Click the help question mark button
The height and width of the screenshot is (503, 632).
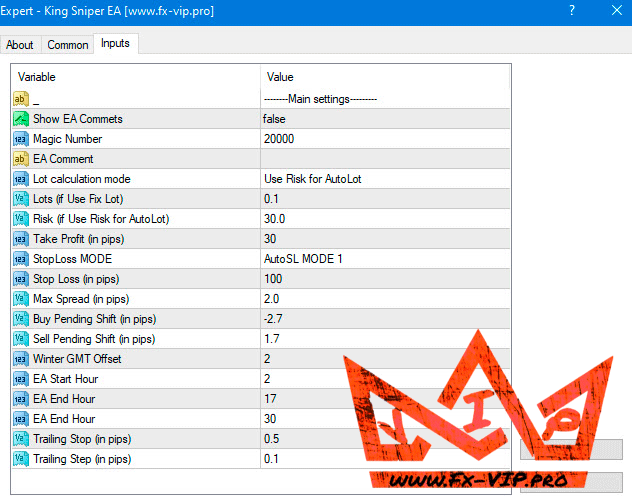(x=571, y=12)
